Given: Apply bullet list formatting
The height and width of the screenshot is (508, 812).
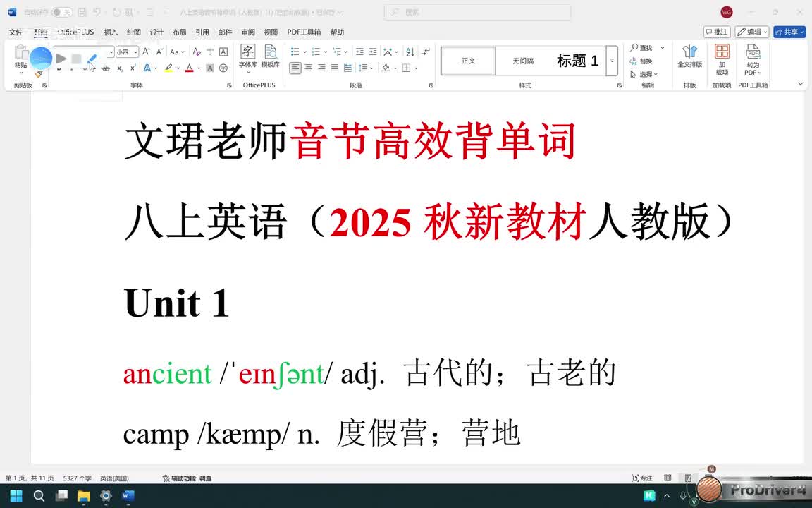Looking at the screenshot, I should [x=295, y=52].
